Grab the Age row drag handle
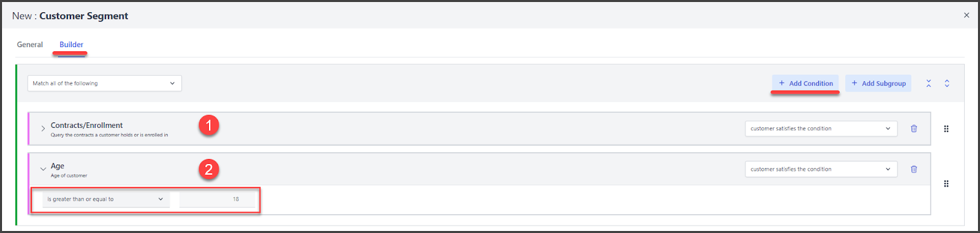 point(946,183)
